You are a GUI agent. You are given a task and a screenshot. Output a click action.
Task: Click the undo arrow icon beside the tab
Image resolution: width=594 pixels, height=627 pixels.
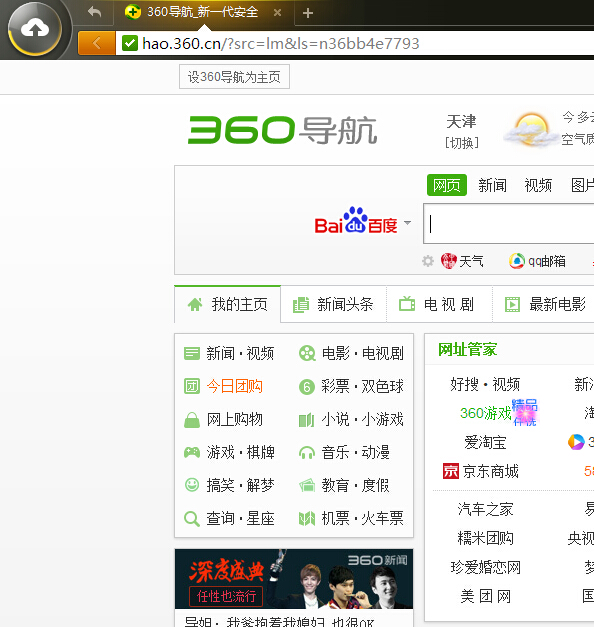point(94,12)
